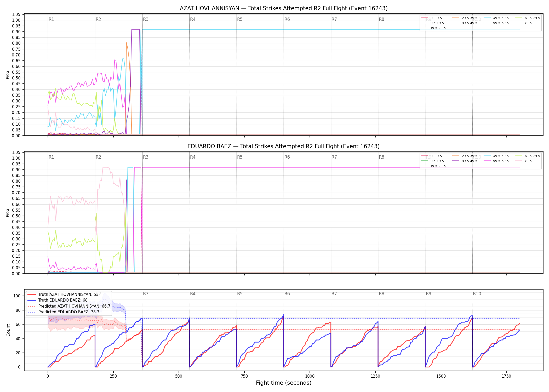Screen dimensions: 549x392
Task: Click the 100 tick label on Count axis
Action: [x=17, y=296]
